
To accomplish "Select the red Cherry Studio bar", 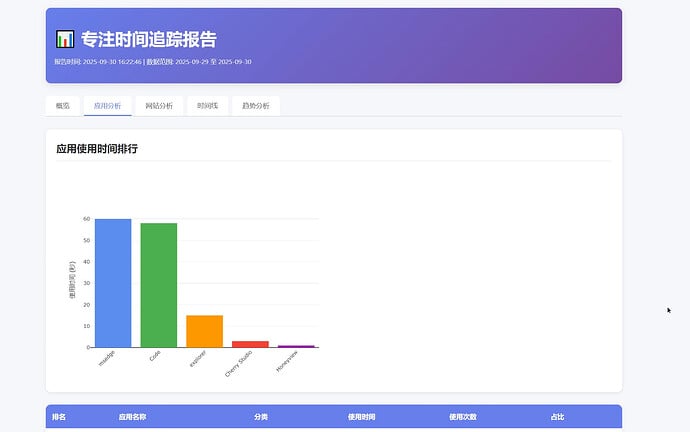I will [x=250, y=344].
